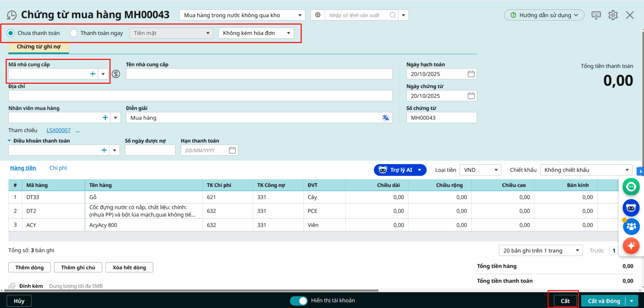Open calendar for Ngày hạch toán
Viewport: 644px width, 308px height.
471,74
